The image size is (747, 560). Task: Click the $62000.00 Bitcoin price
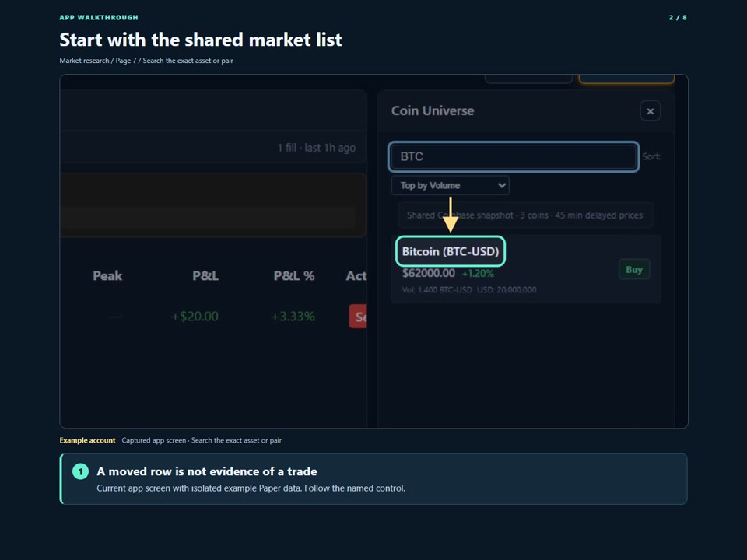point(428,273)
